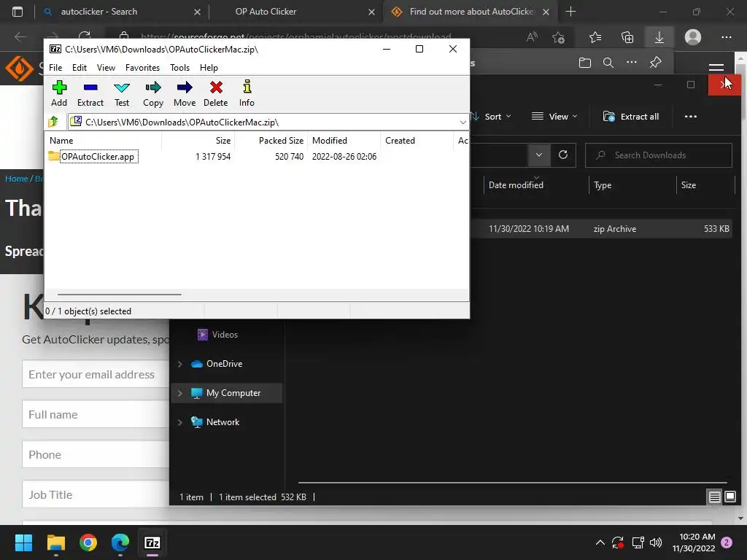The height and width of the screenshot is (560, 747).
Task: Sort by Packed Size column
Action: coord(271,141)
